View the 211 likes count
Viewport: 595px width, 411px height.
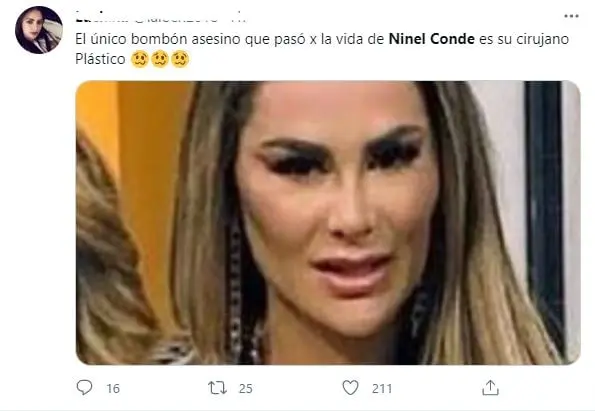tap(382, 389)
